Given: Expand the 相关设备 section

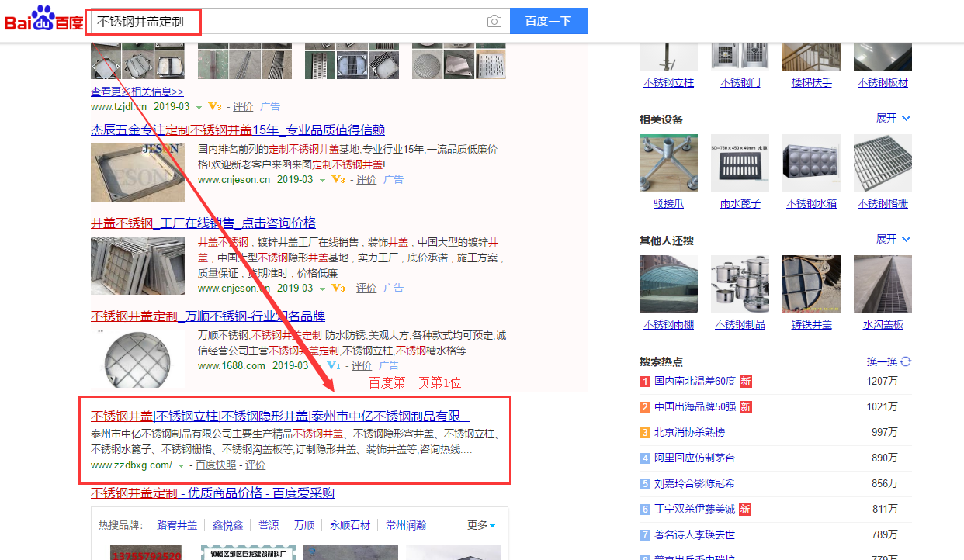Looking at the screenshot, I should tap(893, 118).
